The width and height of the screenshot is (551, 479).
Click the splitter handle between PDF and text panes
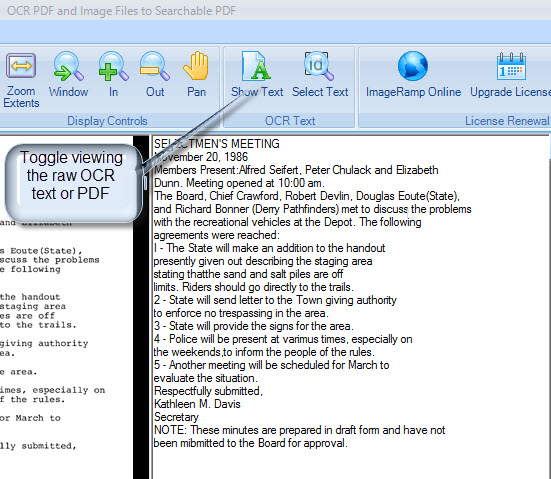pos(145,183)
